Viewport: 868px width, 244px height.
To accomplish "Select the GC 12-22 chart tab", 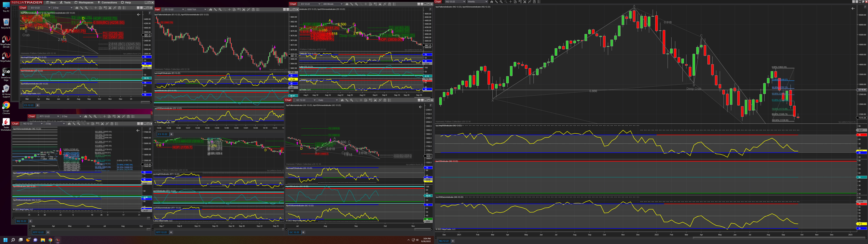I will [294, 232].
